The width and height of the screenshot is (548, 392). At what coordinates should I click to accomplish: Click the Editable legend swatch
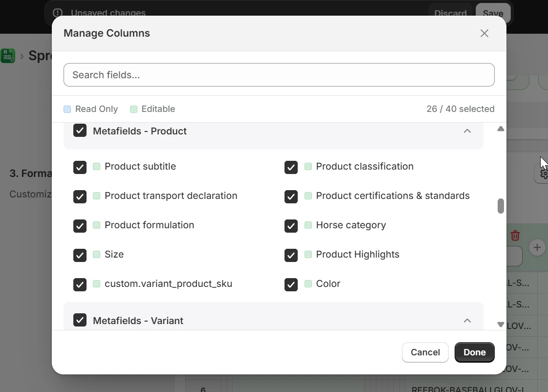[133, 109]
